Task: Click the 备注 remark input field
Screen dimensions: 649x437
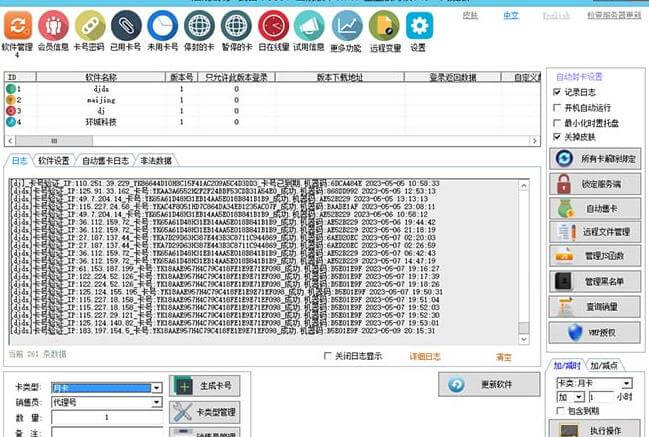Action: coord(107,433)
